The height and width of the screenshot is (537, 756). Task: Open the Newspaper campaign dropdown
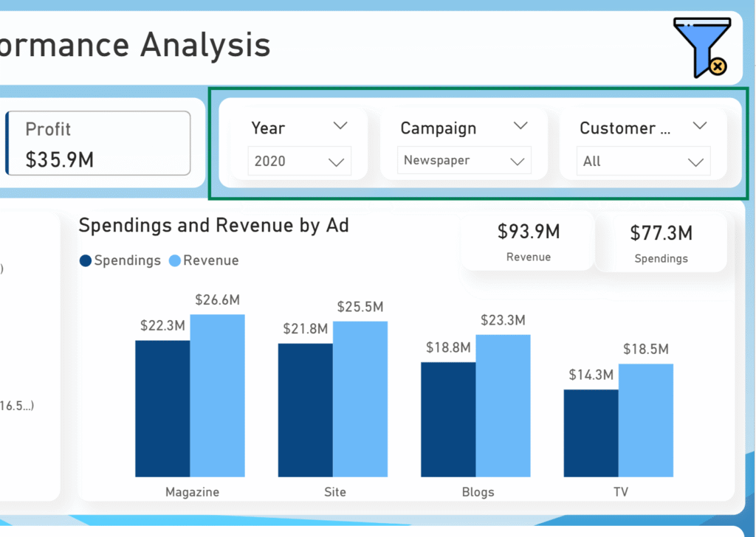tap(464, 161)
